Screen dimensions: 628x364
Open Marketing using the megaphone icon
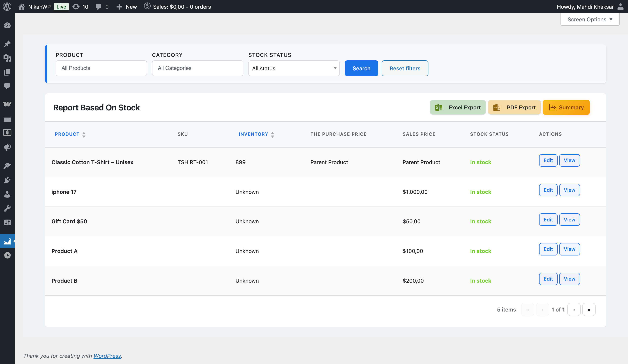tap(7, 147)
